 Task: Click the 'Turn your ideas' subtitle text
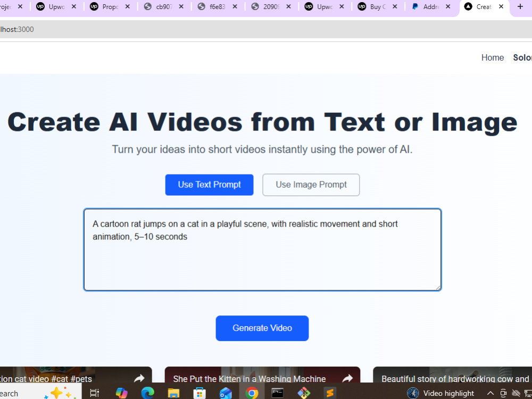pyautogui.click(x=262, y=149)
